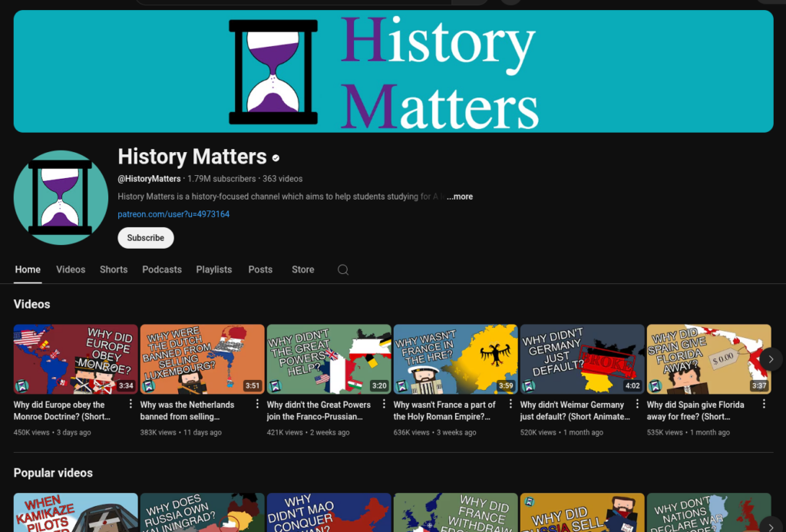Open the options for the Netherlands Luxembourg video
The image size is (786, 532).
pos(257,404)
